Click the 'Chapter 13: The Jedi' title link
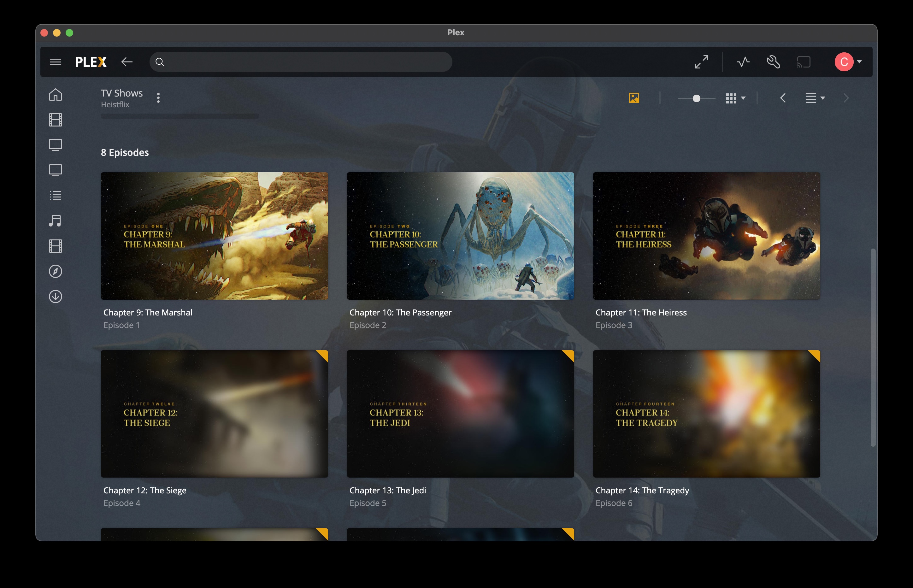The image size is (913, 588). (388, 491)
